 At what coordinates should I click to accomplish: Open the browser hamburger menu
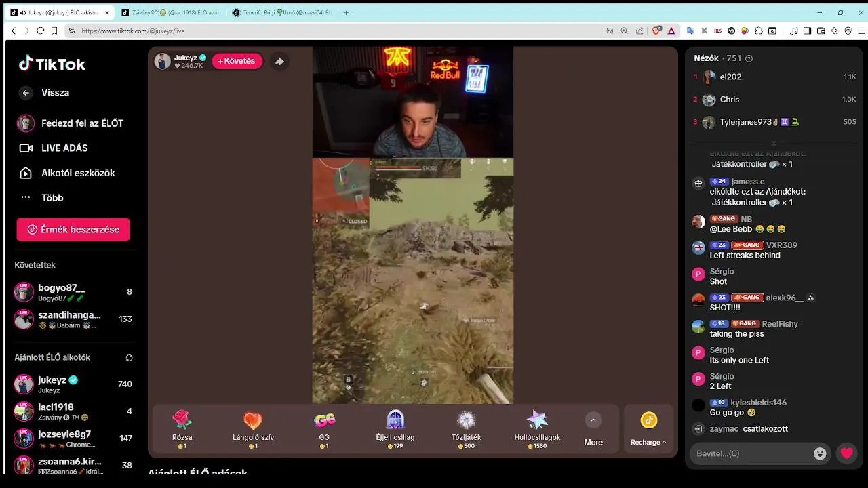tap(862, 30)
